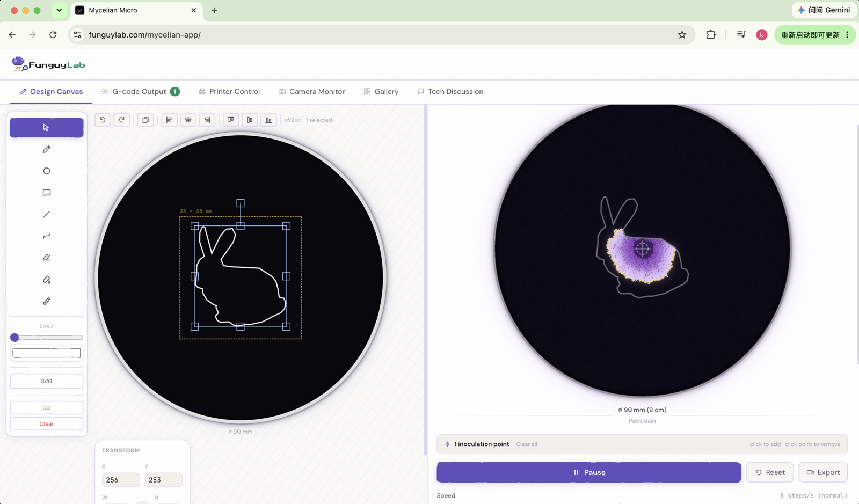Select the Circle shape tool
This screenshot has width=859, height=504.
coord(47,171)
